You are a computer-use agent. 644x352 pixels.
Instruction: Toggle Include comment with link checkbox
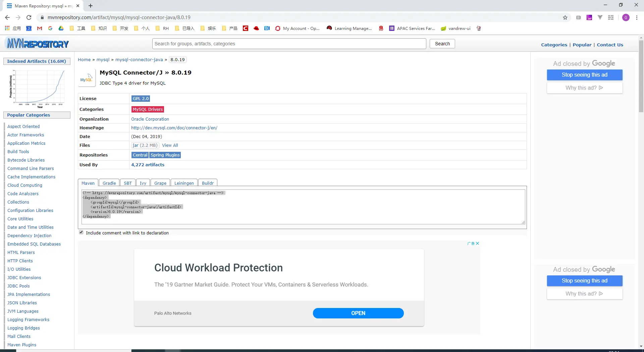pos(81,232)
